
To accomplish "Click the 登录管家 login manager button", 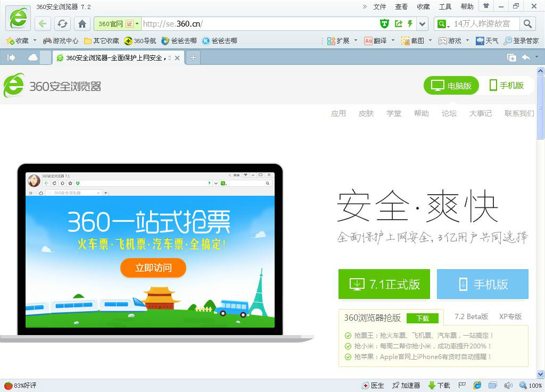I will (521, 40).
